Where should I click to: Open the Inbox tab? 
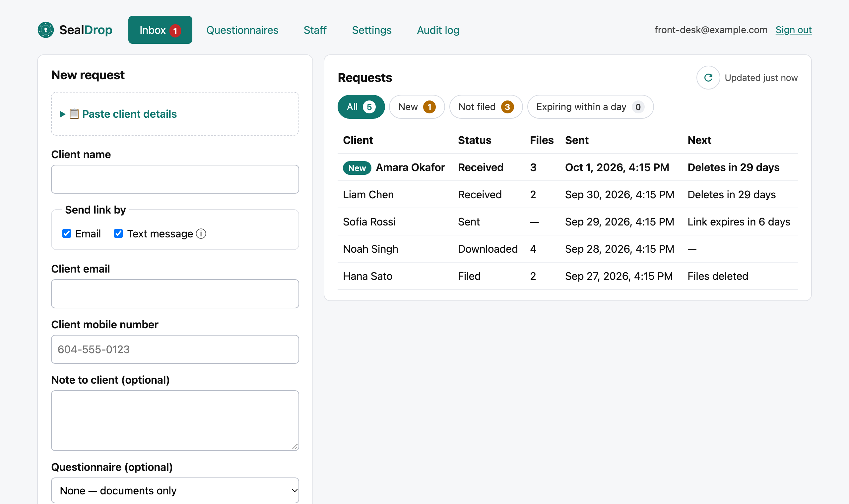click(160, 30)
